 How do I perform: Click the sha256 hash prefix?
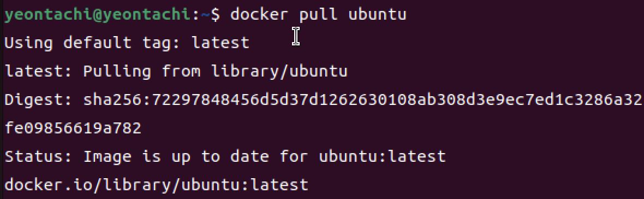point(112,100)
